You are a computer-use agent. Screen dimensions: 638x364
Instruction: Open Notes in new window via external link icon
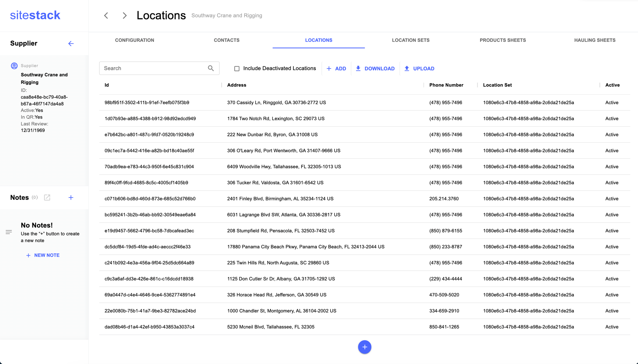click(47, 198)
